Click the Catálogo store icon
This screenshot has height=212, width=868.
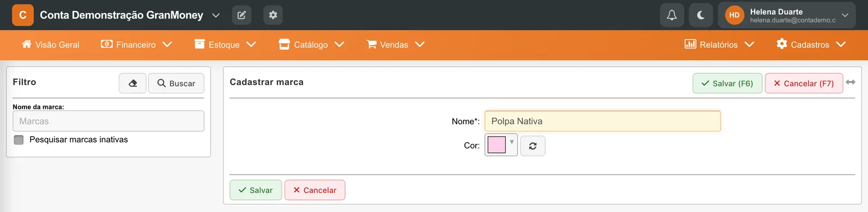coord(284,44)
